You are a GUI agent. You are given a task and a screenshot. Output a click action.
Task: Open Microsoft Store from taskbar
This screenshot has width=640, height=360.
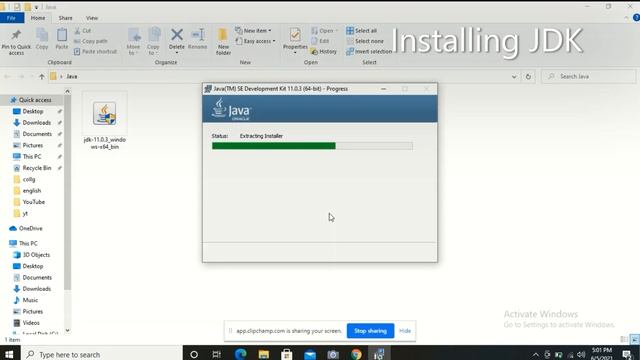287,354
